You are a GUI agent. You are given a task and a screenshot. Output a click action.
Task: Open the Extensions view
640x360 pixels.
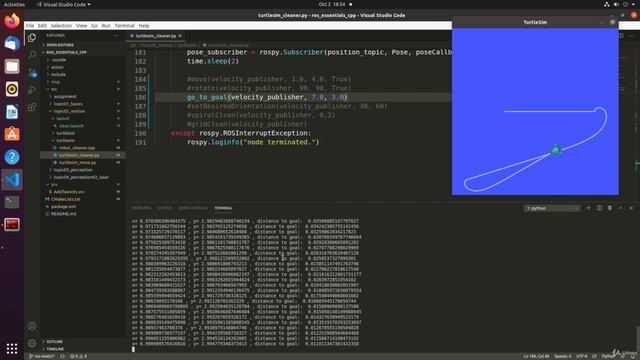pos(32,107)
